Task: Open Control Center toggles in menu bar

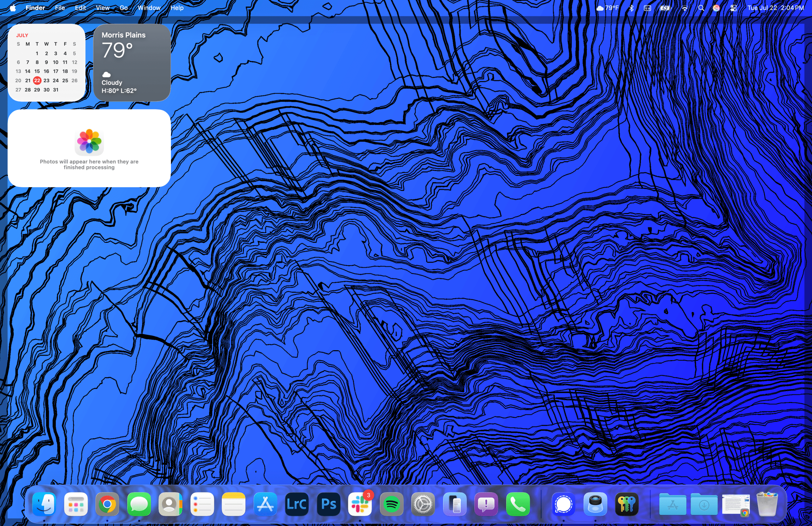Action: tap(733, 8)
